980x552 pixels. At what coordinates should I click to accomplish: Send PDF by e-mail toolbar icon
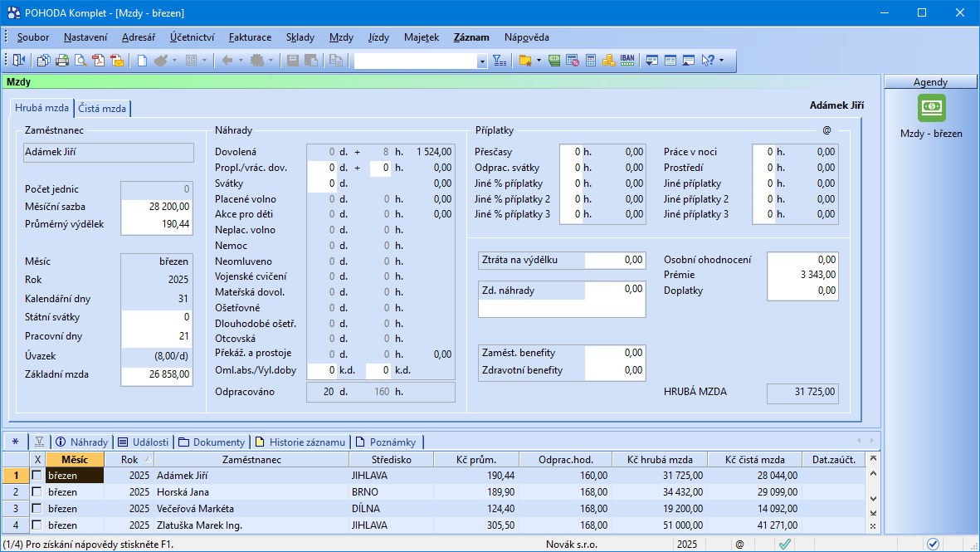click(117, 61)
